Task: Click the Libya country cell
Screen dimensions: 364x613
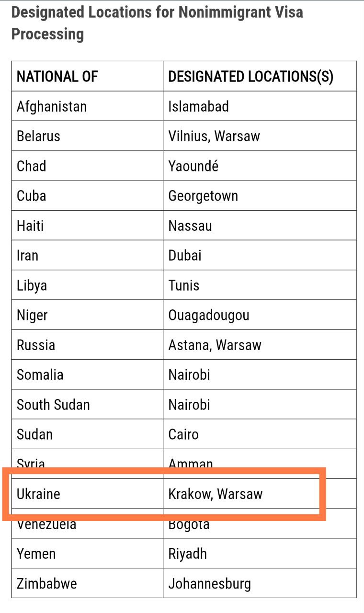Action: 32,285
